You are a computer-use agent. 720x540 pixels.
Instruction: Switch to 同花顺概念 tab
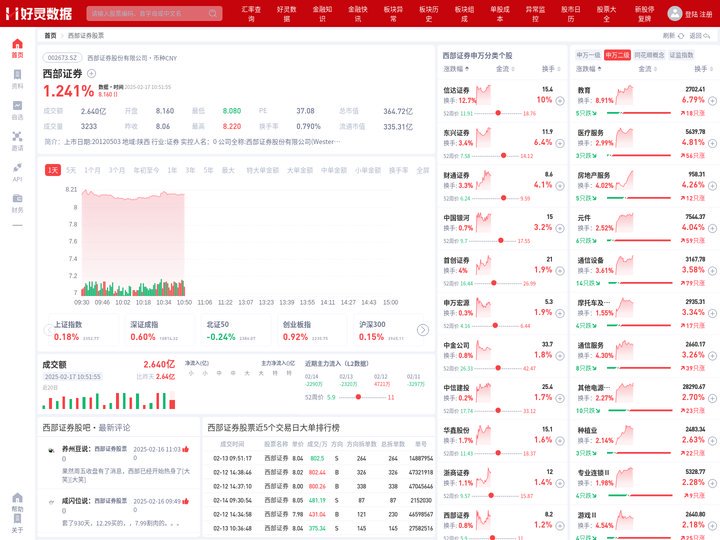click(649, 55)
